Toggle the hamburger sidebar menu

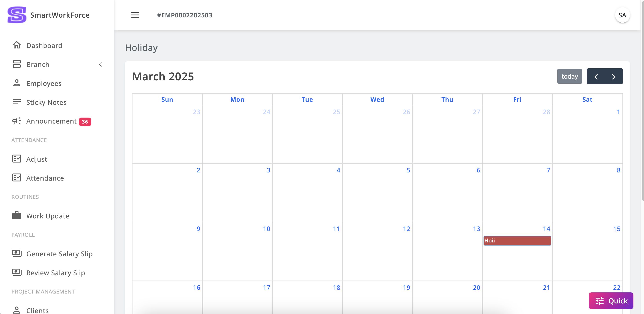pyautogui.click(x=135, y=15)
